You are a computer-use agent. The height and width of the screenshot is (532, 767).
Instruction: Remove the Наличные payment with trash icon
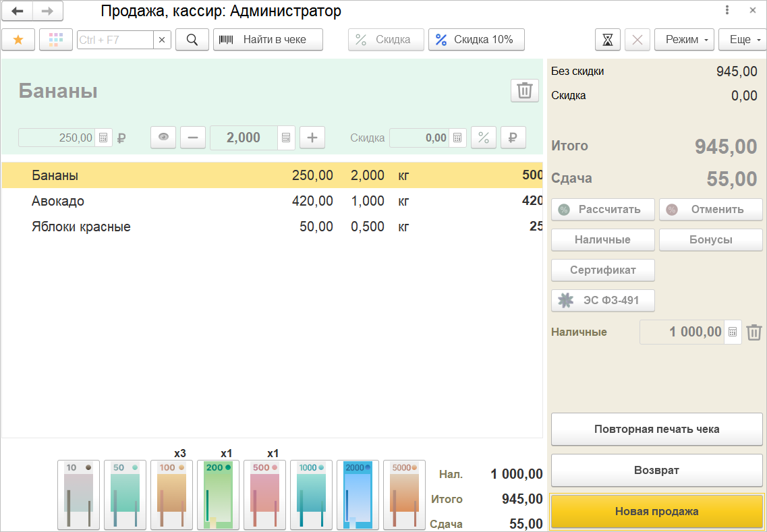pos(754,332)
